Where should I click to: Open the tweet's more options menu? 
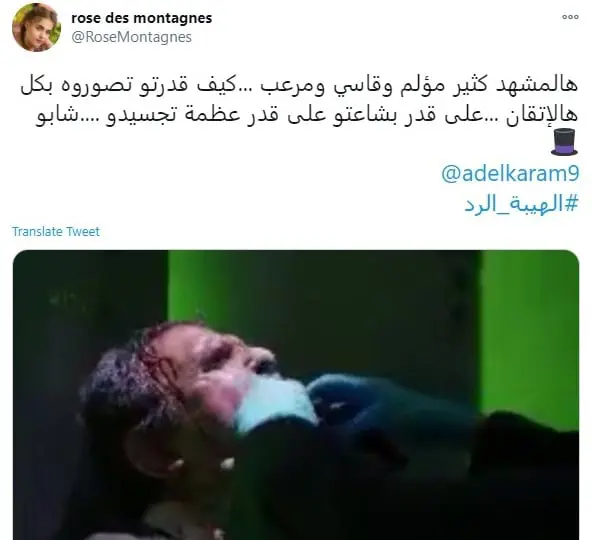point(570,17)
